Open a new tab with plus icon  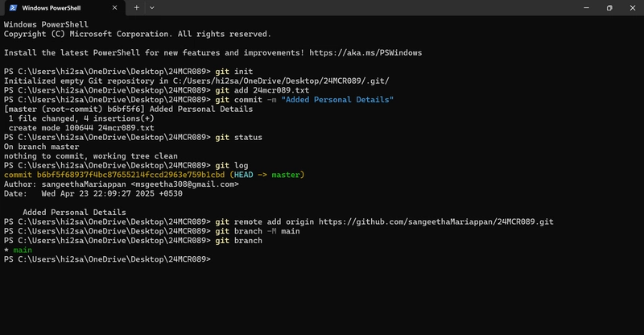136,7
